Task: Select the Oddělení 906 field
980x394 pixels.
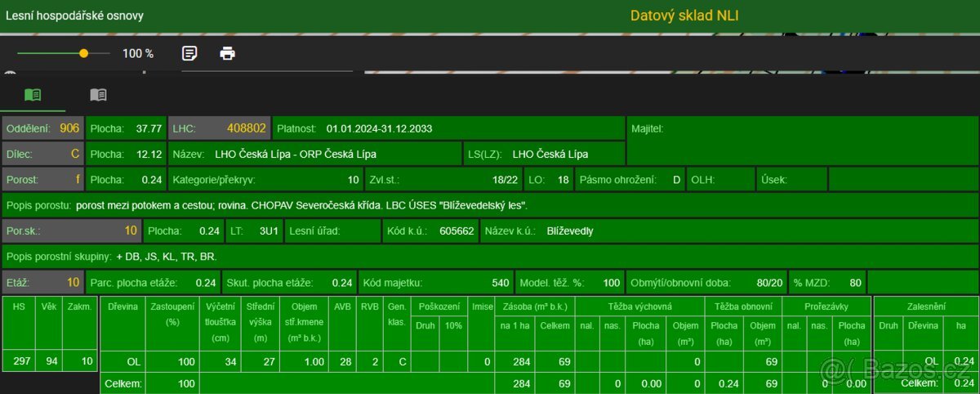Action: 42,128
